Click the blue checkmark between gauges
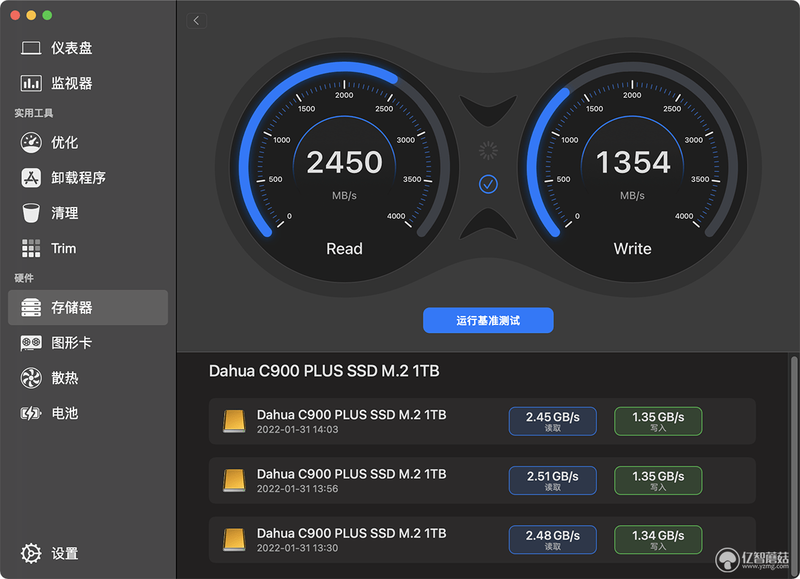The height and width of the screenshot is (579, 800). [488, 184]
